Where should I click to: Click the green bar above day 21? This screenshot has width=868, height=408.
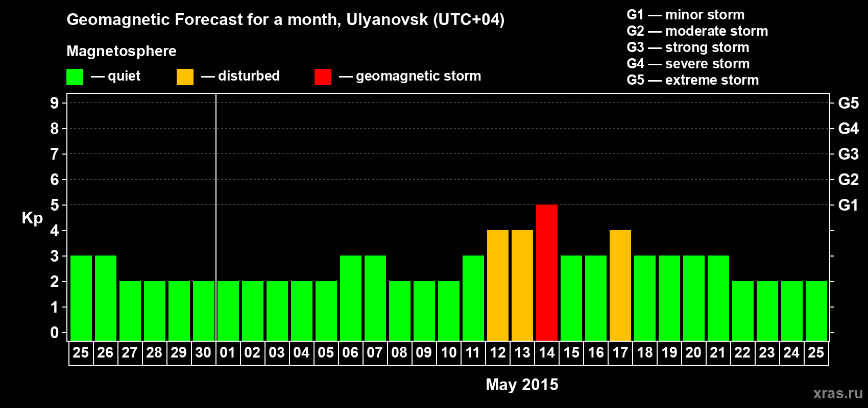(x=718, y=298)
